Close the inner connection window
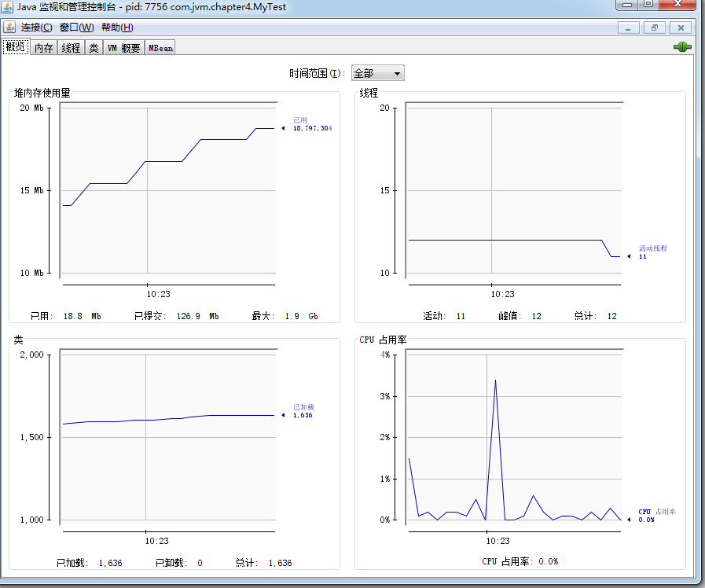The width and height of the screenshot is (705, 588). pyautogui.click(x=681, y=28)
